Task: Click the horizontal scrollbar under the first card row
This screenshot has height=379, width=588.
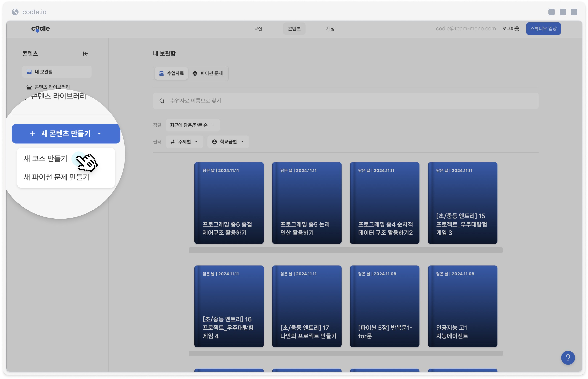Action: click(346, 250)
